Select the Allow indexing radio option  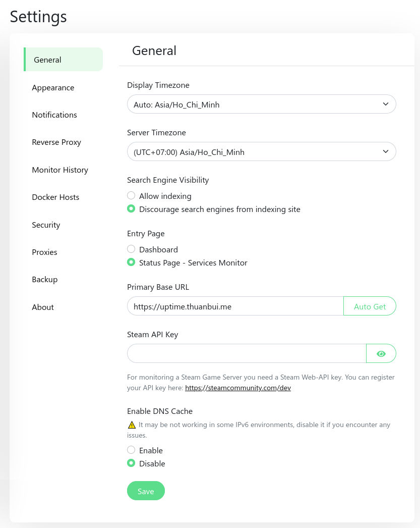[x=131, y=196]
